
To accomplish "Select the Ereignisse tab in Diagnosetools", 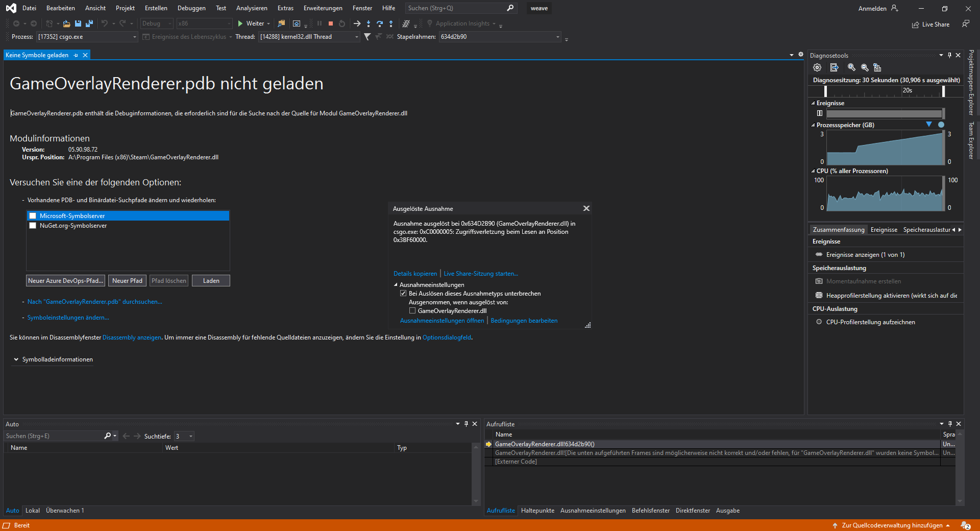I will pyautogui.click(x=884, y=230).
